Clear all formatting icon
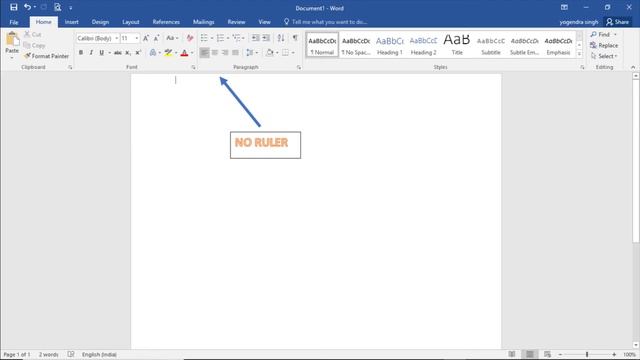The image size is (640, 360). click(190, 38)
